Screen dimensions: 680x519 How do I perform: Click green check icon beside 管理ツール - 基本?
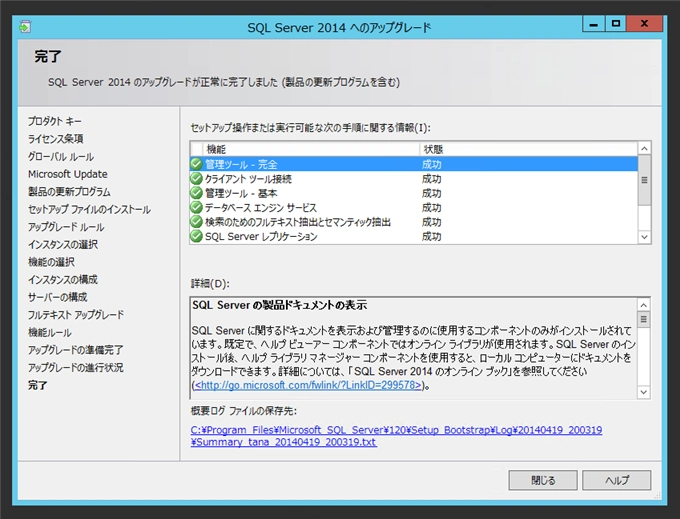click(x=196, y=193)
